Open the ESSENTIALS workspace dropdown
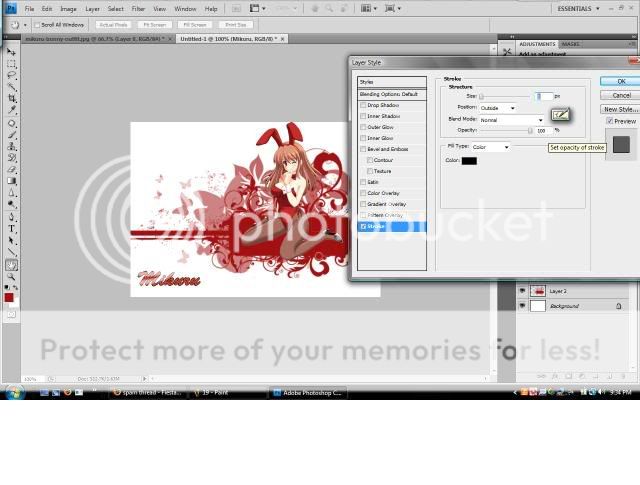This screenshot has height=485, width=640. coord(578,9)
